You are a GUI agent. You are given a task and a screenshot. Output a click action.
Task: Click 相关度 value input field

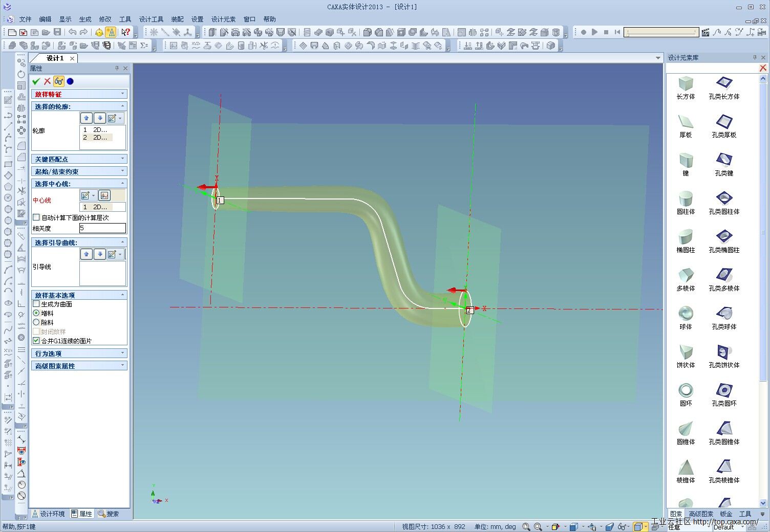pyautogui.click(x=102, y=228)
